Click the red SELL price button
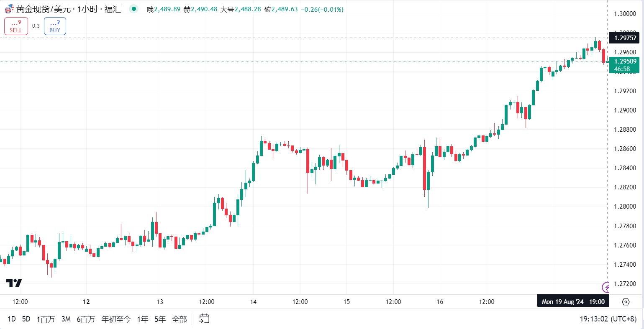Screen dimensions: 644x329 coord(16,26)
